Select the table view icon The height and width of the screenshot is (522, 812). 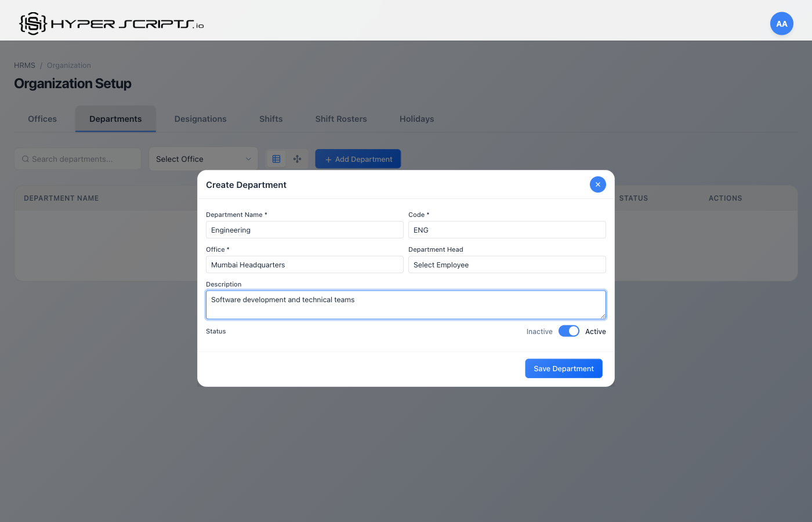pos(276,158)
